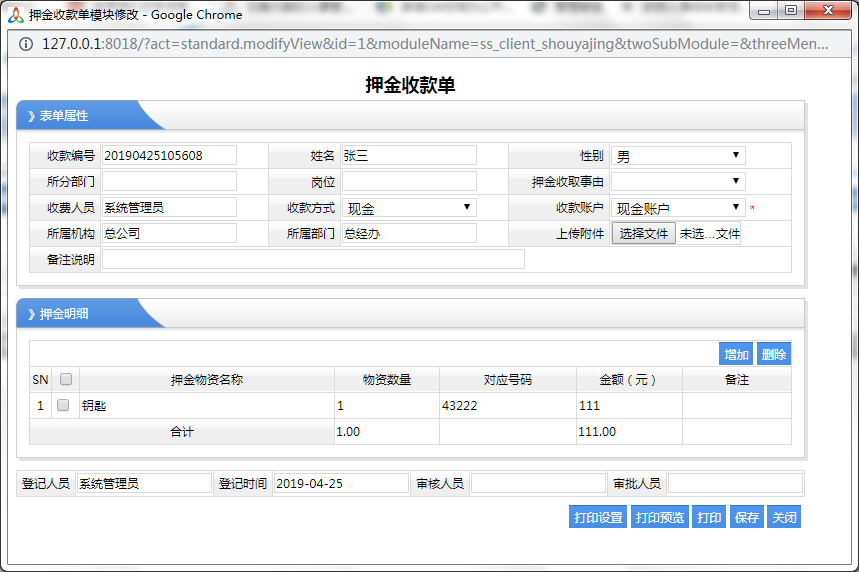Viewport: 859px width, 572px height.
Task: Click the 姓名 input field
Action: [x=409, y=156]
